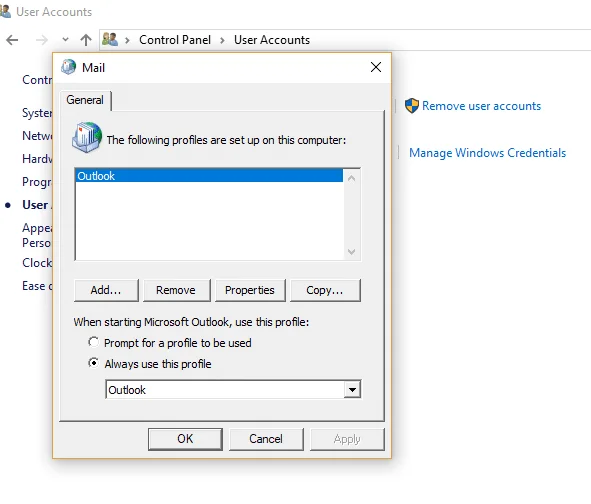
Task: Expand chevron before User Accounts breadcrumb
Action: tap(222, 40)
